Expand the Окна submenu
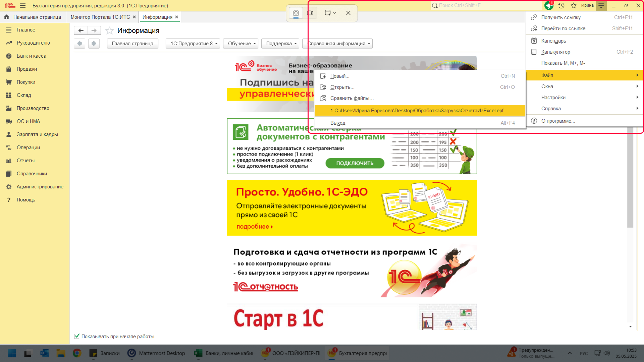 coord(585,86)
